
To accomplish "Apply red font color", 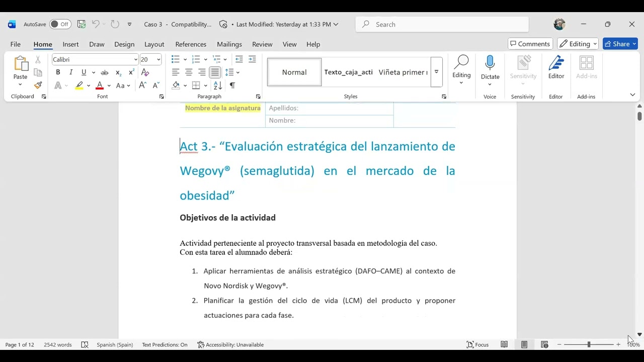I will pyautogui.click(x=100, y=85).
